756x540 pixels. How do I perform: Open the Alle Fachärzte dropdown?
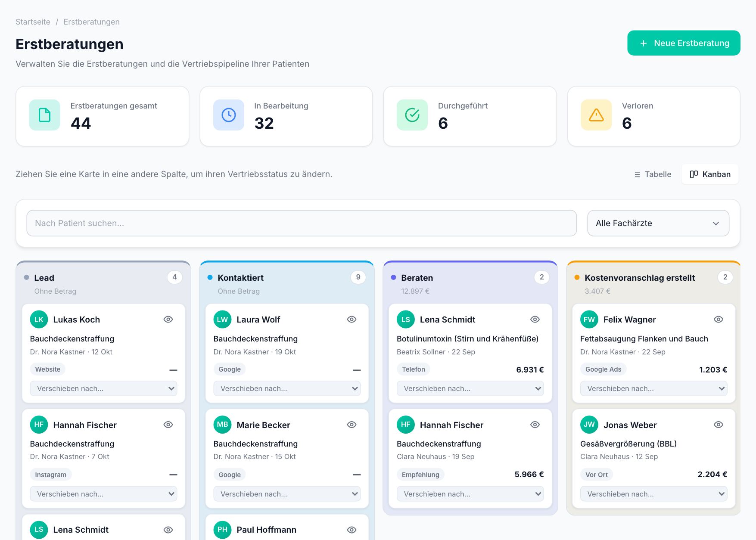658,223
